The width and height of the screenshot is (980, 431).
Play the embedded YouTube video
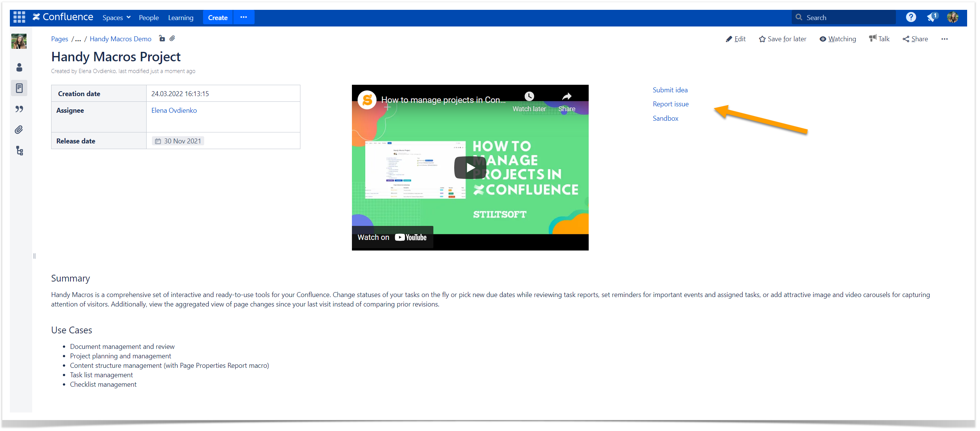(470, 168)
